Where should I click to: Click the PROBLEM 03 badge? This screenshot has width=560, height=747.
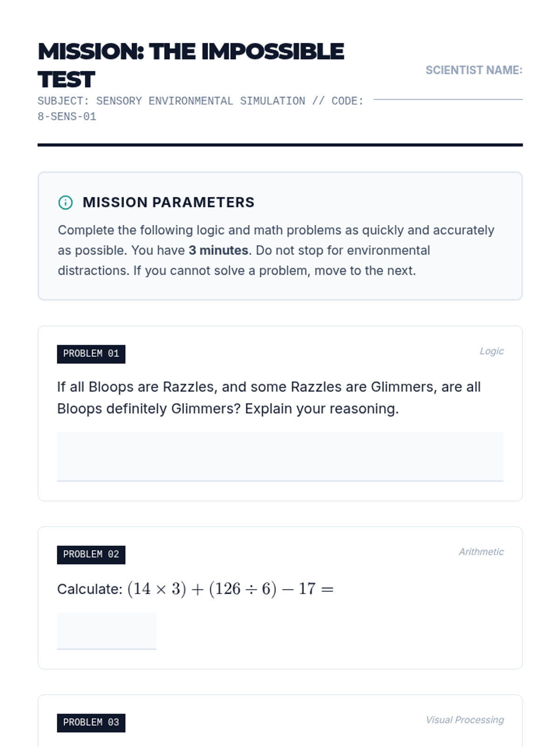91,723
